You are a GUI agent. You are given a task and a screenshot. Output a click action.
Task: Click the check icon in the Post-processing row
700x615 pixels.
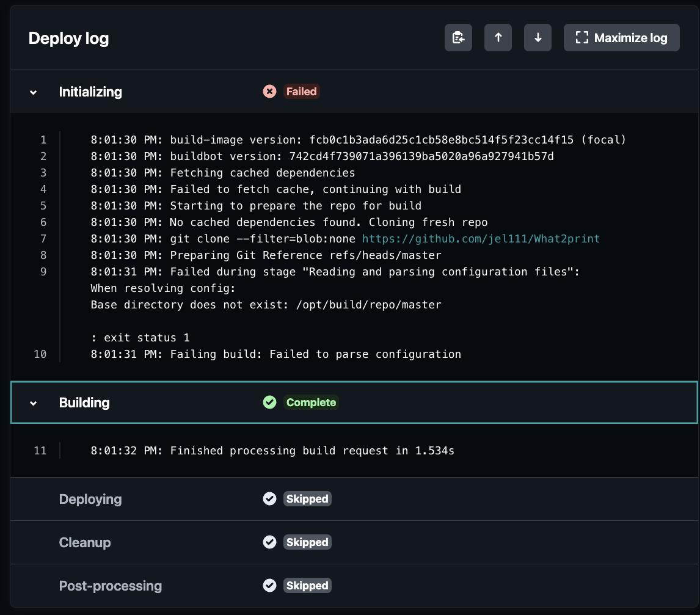pos(269,586)
